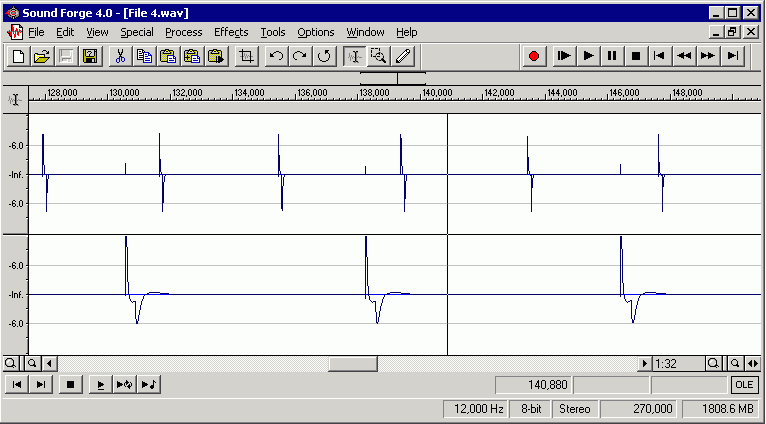Select the Edit tool in the toolbar
The height and width of the screenshot is (424, 766).
tap(354, 56)
